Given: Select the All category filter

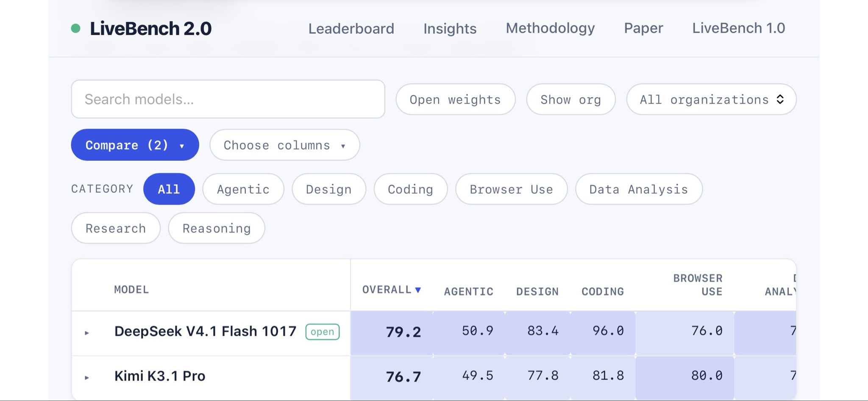Looking at the screenshot, I should [x=169, y=189].
